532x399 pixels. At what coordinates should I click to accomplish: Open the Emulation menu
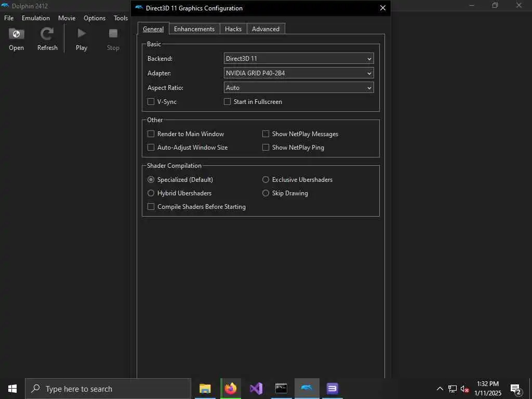[36, 18]
